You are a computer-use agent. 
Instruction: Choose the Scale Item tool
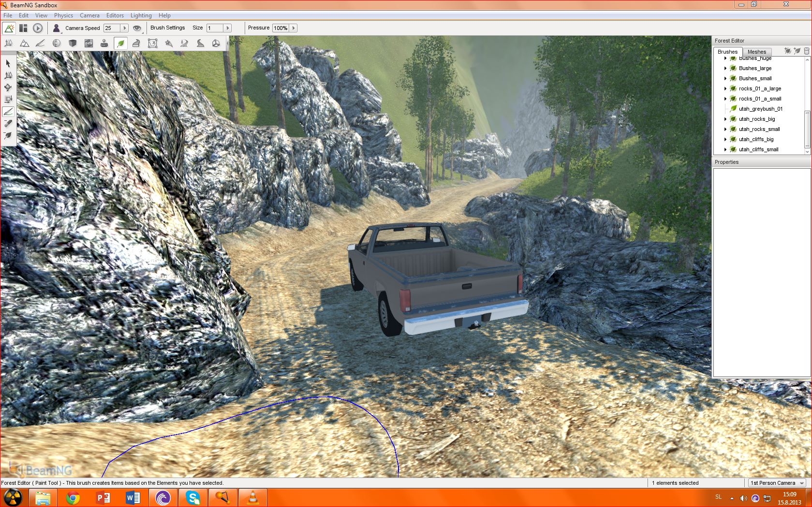tap(8, 100)
